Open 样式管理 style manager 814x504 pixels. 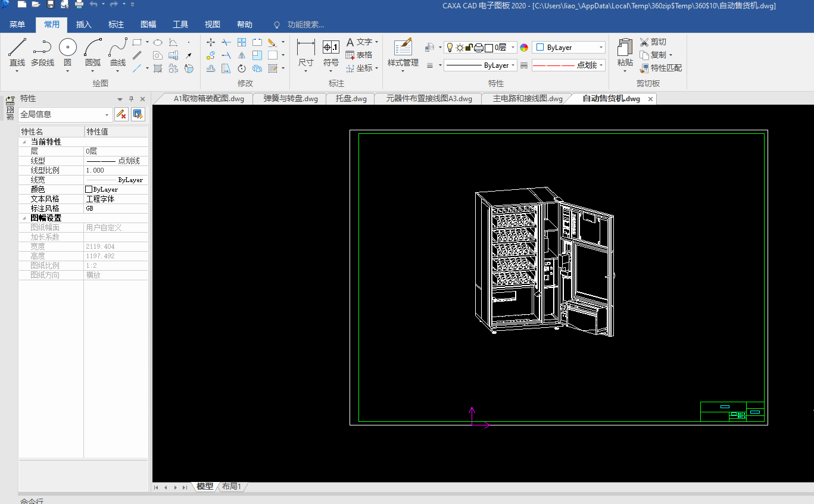click(x=403, y=48)
